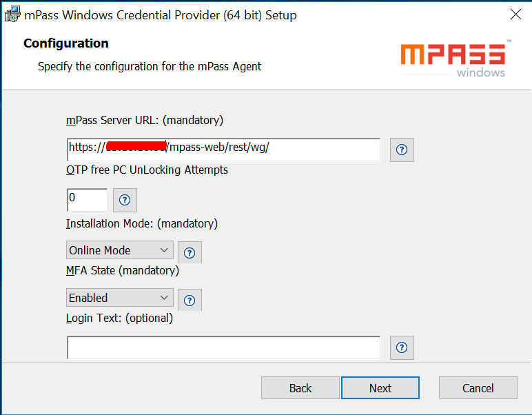This screenshot has height=415, width=532.
Task: Click the mPass windows logo
Action: pyautogui.click(x=456, y=59)
